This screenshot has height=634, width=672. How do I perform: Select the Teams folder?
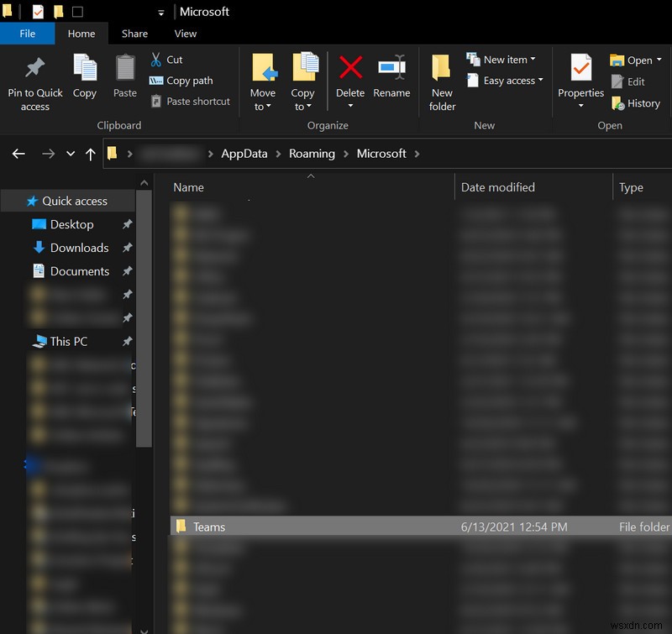click(x=209, y=527)
